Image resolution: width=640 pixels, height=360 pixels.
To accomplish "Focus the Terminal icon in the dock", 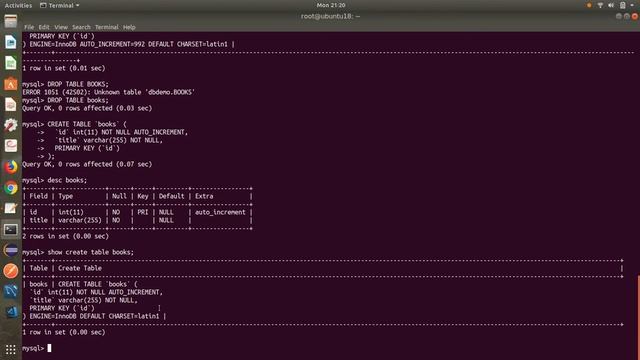I will (x=11, y=229).
